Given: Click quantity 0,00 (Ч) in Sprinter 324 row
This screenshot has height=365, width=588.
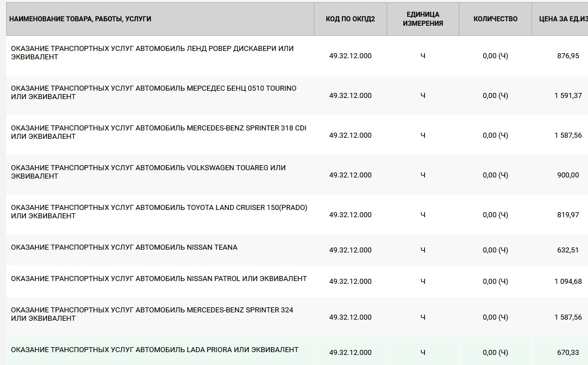Looking at the screenshot, I should (x=495, y=317).
